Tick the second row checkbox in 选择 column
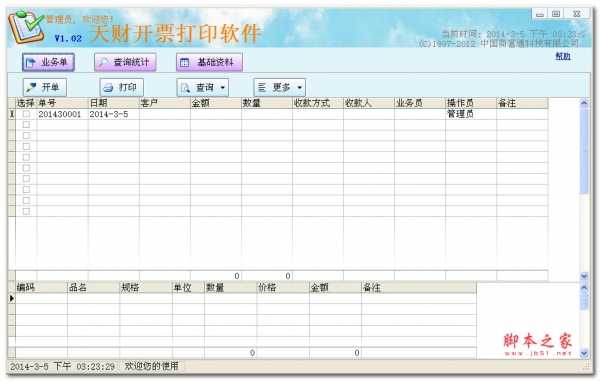Image resolution: width=600 pixels, height=381 pixels. coord(26,124)
